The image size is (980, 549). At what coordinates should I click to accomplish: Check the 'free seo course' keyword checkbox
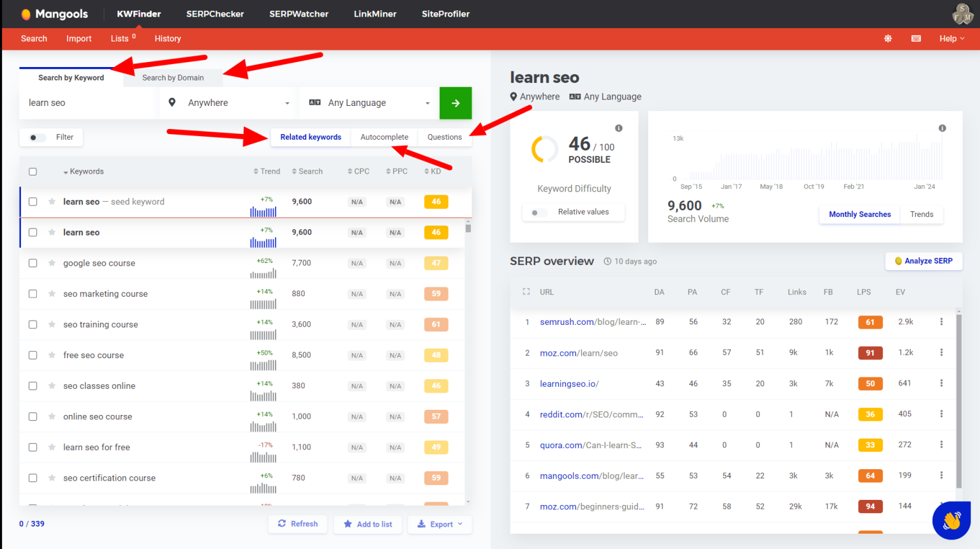33,355
